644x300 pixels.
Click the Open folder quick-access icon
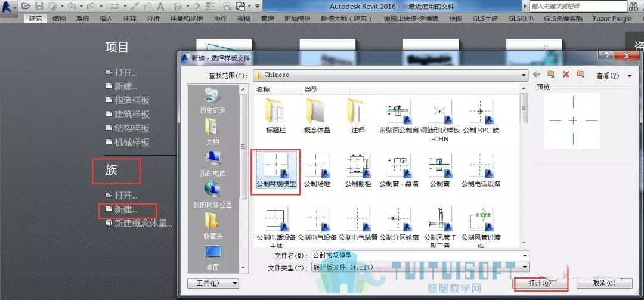tap(26, 6)
